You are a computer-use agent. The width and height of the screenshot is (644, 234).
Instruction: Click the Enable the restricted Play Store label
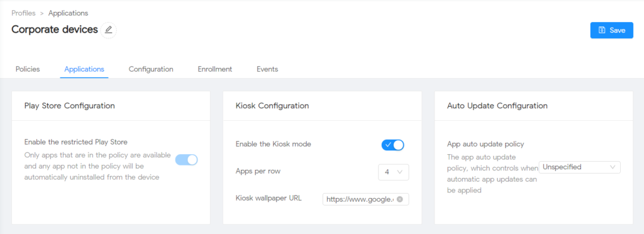click(76, 142)
